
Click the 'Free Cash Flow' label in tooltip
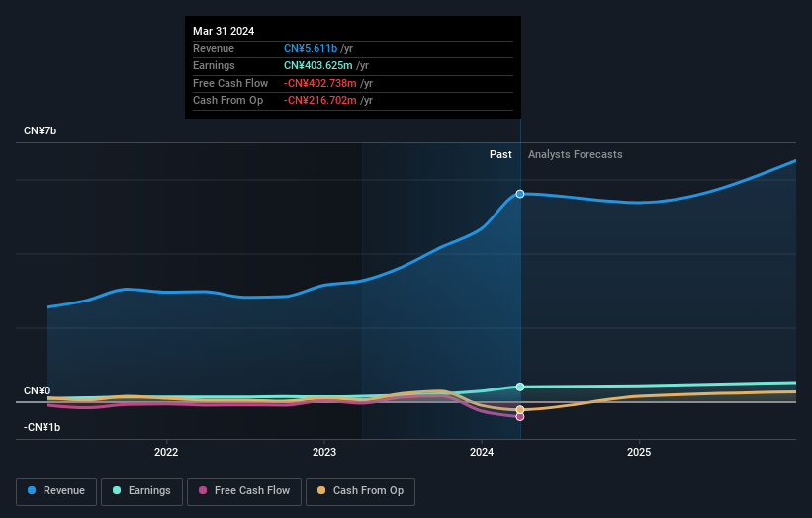230,83
